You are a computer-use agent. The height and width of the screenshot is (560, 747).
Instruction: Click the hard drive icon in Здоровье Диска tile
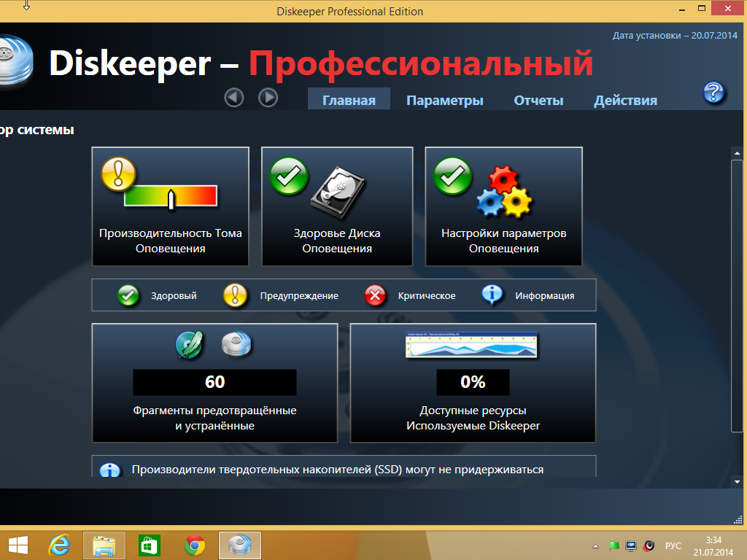pos(338,192)
